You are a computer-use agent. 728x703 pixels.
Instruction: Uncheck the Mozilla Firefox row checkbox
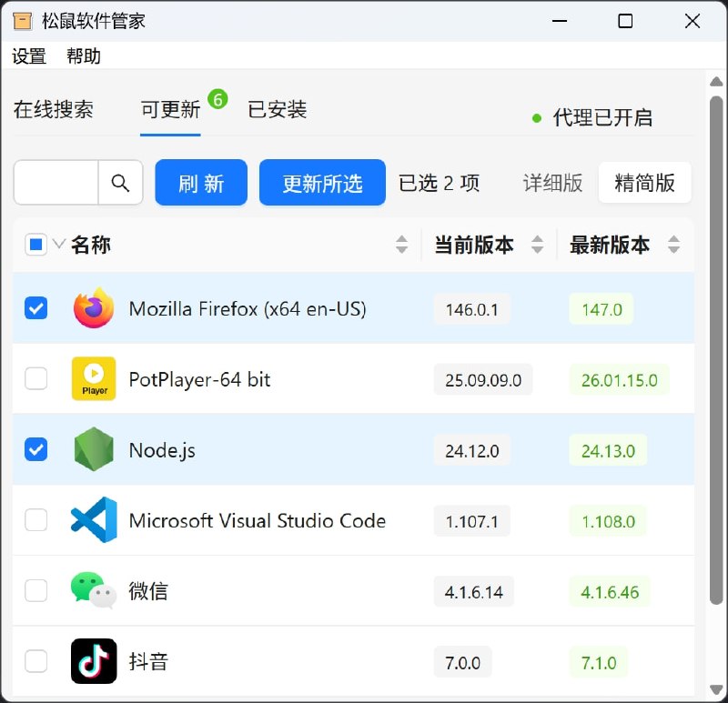pyautogui.click(x=35, y=309)
